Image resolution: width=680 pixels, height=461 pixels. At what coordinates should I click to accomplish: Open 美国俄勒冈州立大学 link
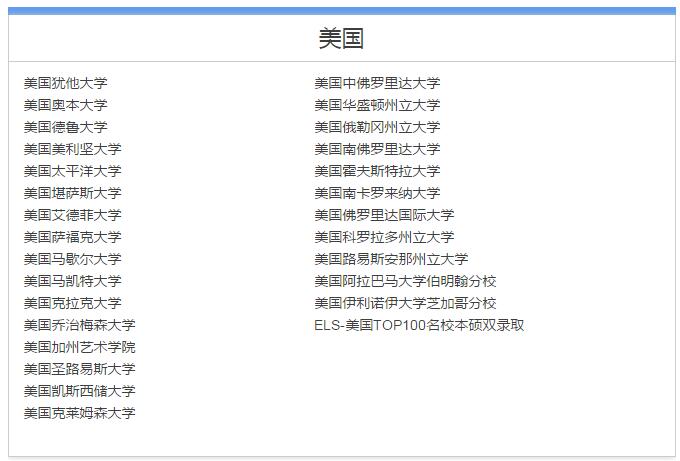[x=377, y=127]
